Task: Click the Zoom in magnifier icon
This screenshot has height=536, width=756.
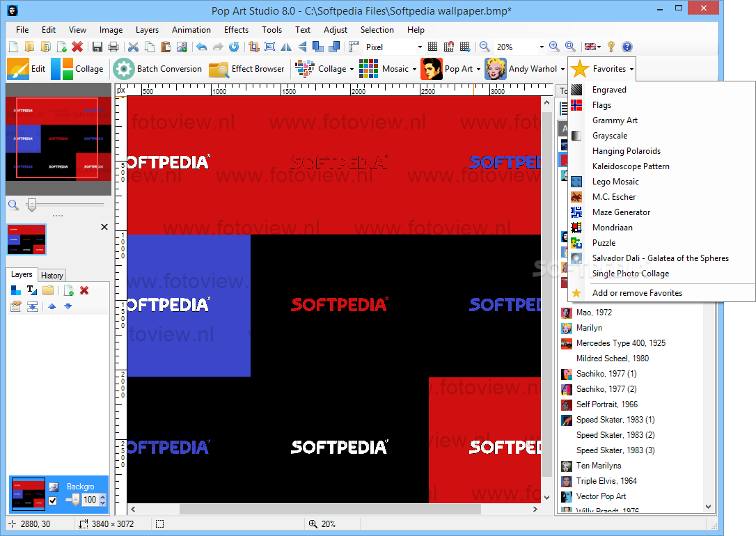Action: coord(554,47)
